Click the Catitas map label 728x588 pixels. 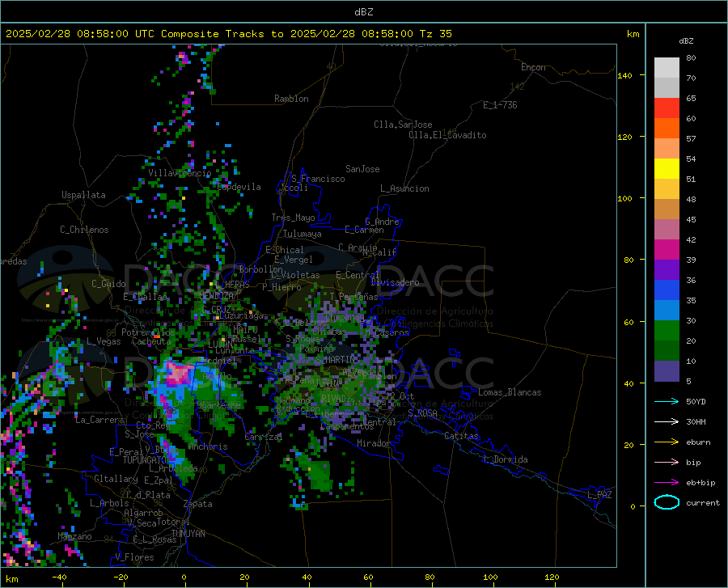(462, 436)
